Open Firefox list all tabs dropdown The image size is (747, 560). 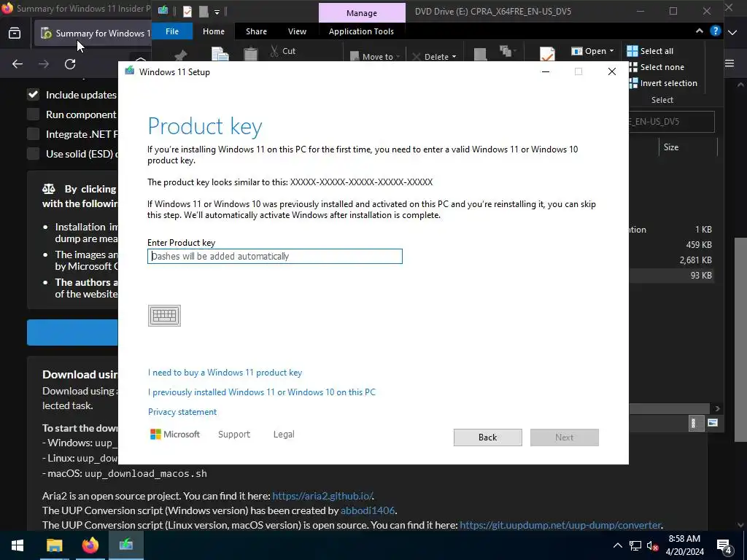pos(732,33)
